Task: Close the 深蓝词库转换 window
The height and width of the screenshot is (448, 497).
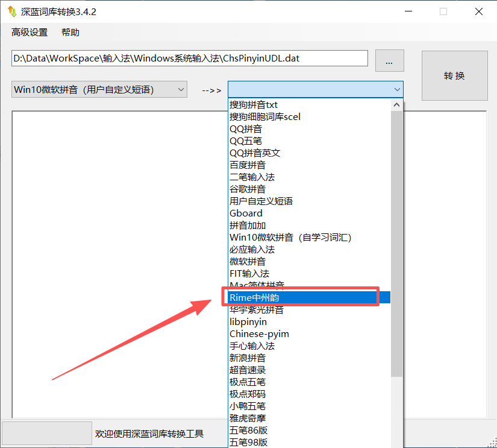Action: click(x=479, y=11)
